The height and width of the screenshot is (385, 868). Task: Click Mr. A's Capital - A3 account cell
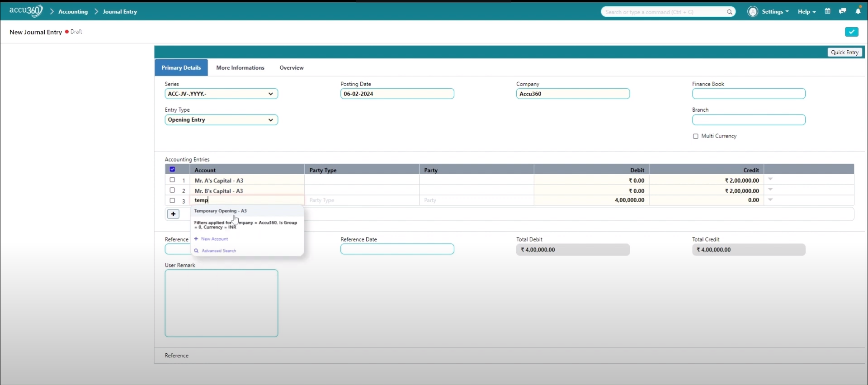[247, 181]
